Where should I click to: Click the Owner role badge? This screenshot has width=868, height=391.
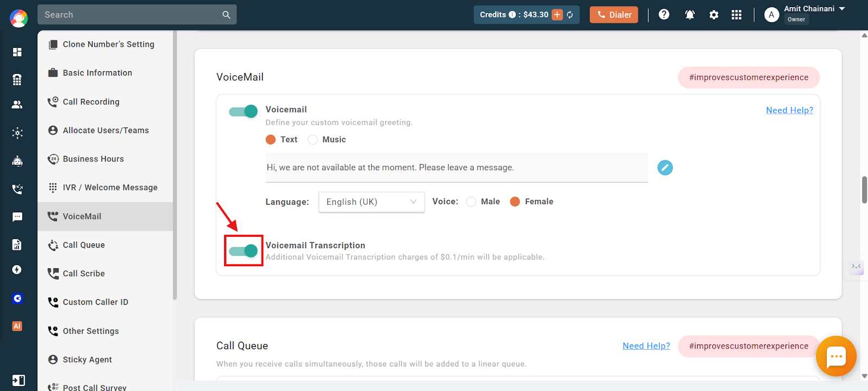coord(796,20)
